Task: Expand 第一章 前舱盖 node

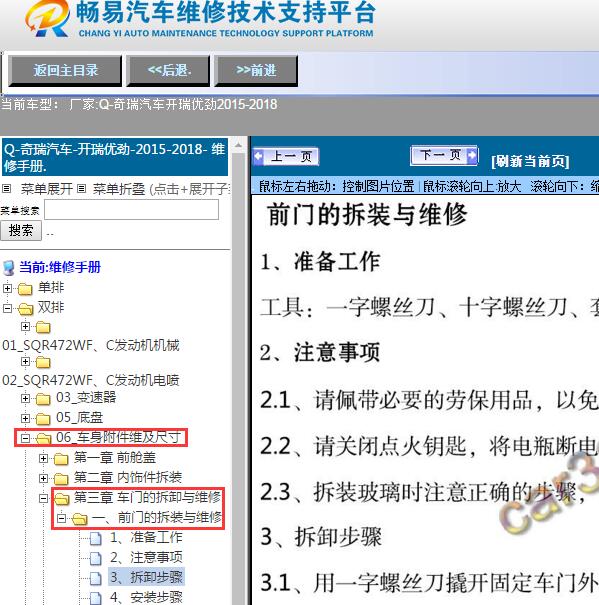Action: coord(44,458)
